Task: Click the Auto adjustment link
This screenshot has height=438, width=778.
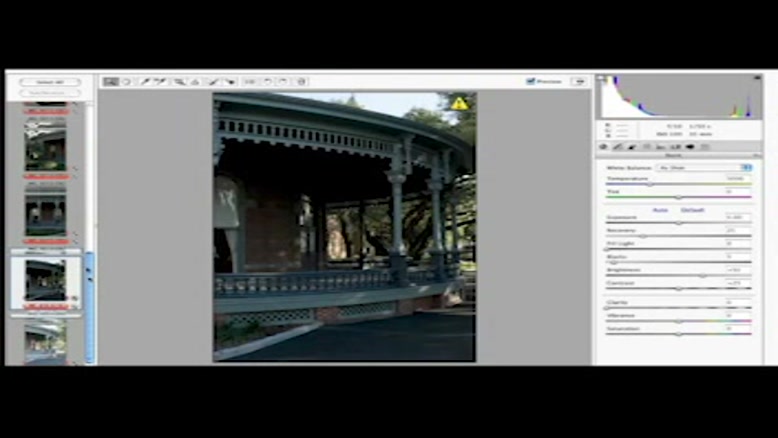Action: [660, 210]
